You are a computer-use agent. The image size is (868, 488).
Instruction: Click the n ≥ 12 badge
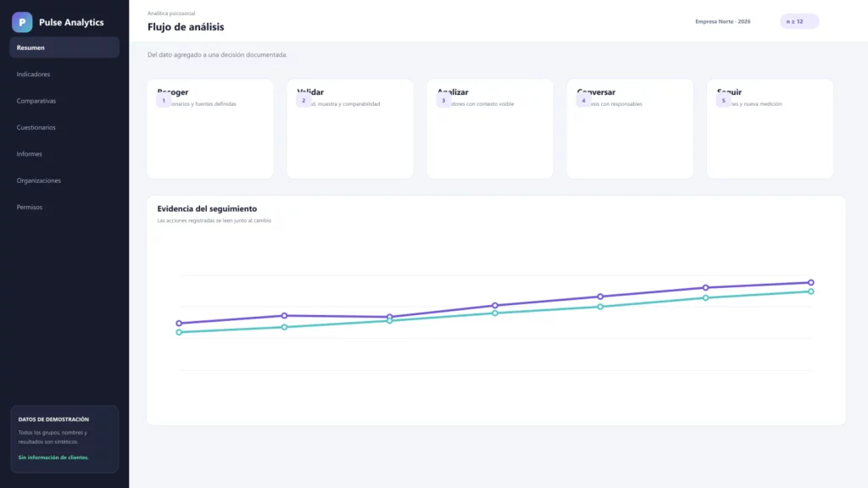pos(798,21)
